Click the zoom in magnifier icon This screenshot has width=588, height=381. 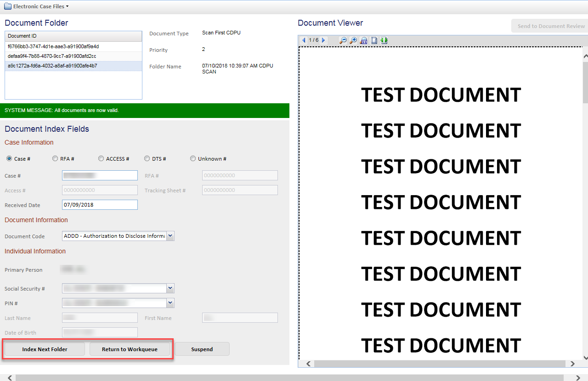[x=353, y=40]
